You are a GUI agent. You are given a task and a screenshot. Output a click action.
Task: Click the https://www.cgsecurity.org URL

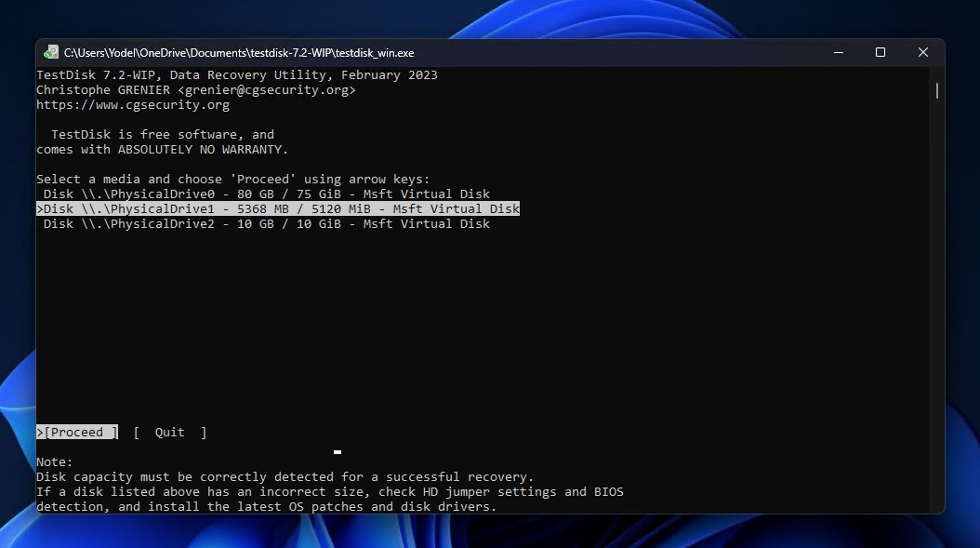click(x=133, y=104)
